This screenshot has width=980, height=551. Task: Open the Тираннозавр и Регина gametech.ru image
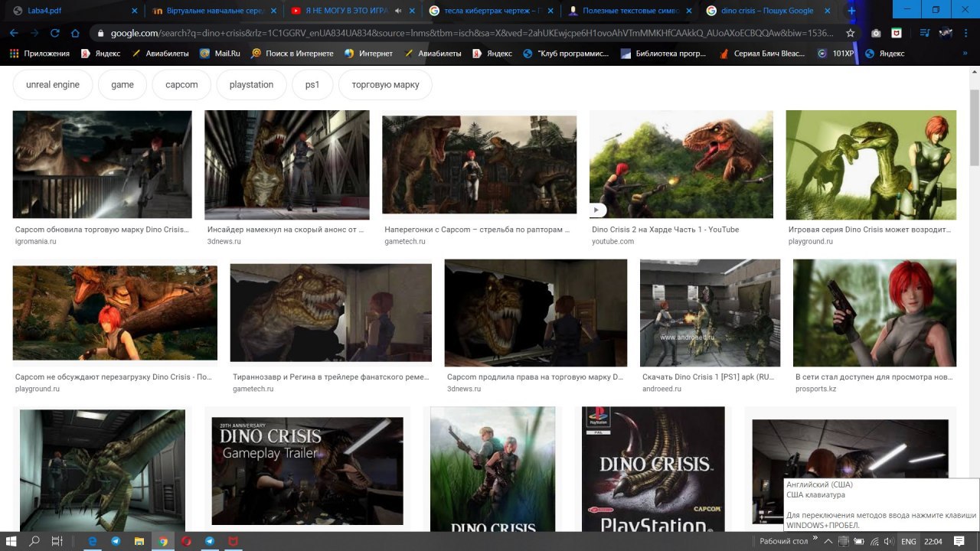click(x=331, y=312)
